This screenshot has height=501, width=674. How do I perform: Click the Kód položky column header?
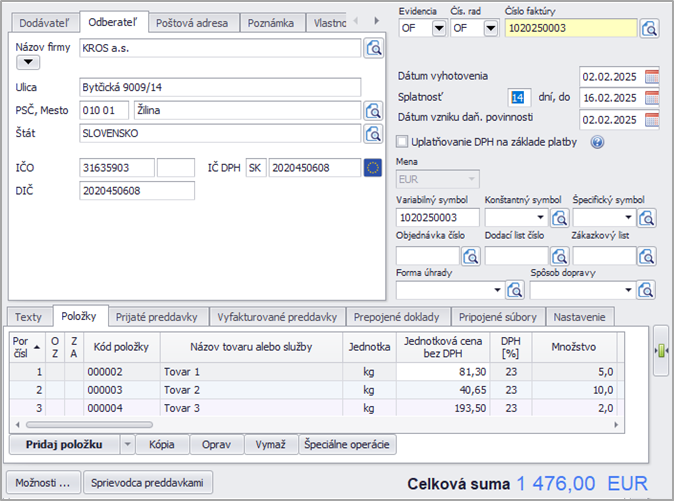(122, 347)
